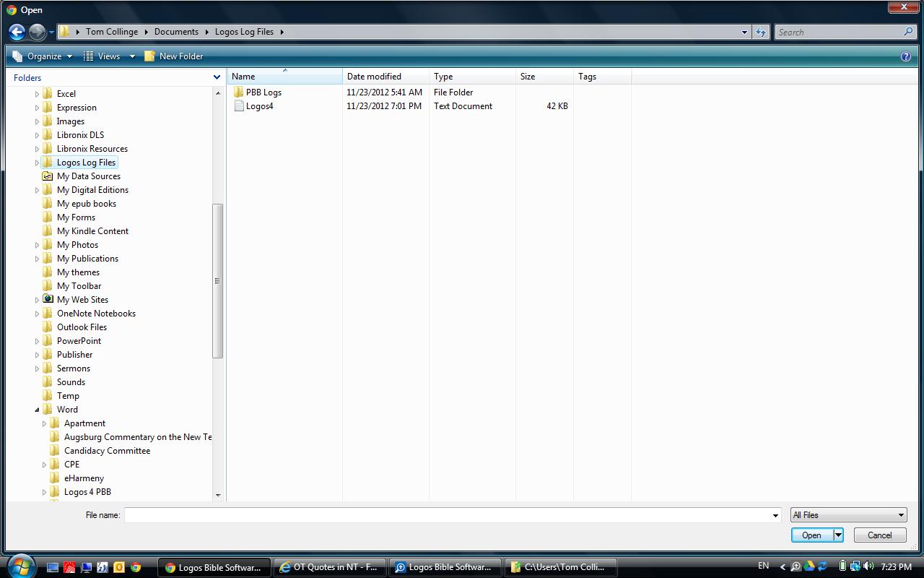Select Documents in the breadcrumb path
Viewport: 924px width, 578px height.
(x=176, y=32)
